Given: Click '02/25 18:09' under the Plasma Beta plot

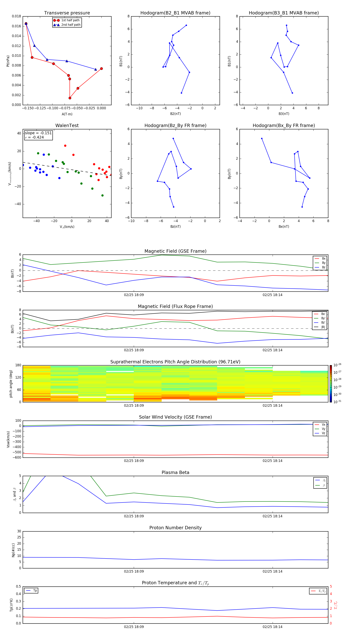Looking at the screenshot, I should click(x=134, y=516).
